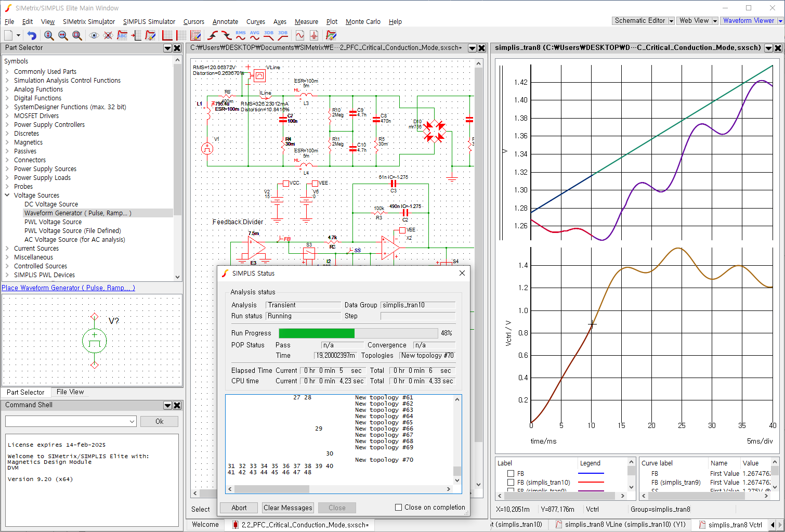Click the hide curves crossed-eye icon

pos(108,35)
